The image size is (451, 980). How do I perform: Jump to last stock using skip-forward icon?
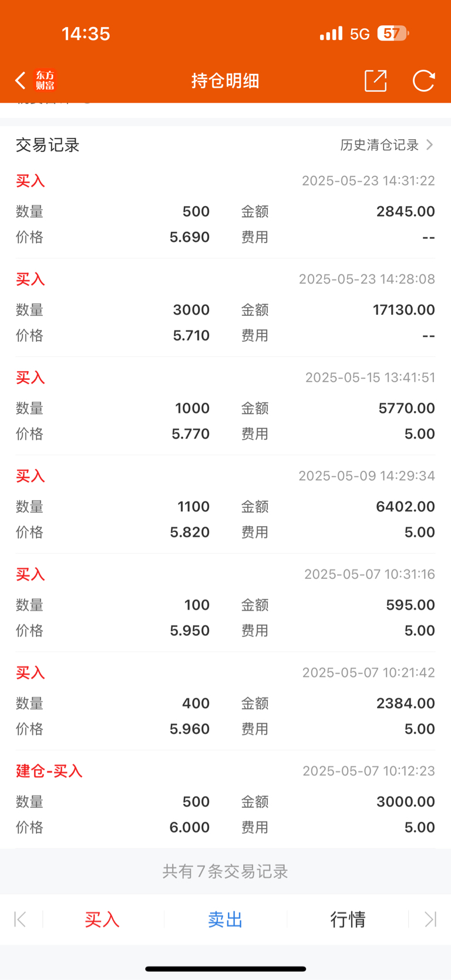pyautogui.click(x=430, y=919)
